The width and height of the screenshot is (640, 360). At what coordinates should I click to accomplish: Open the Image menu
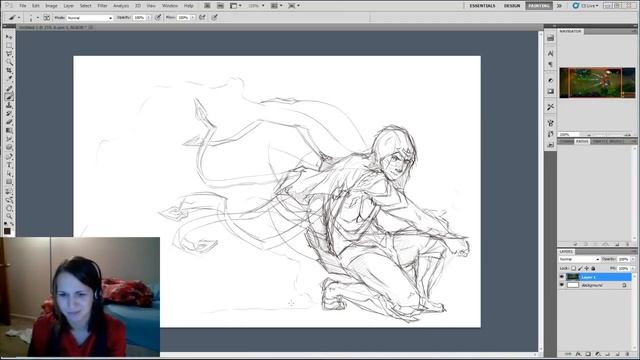pos(51,6)
